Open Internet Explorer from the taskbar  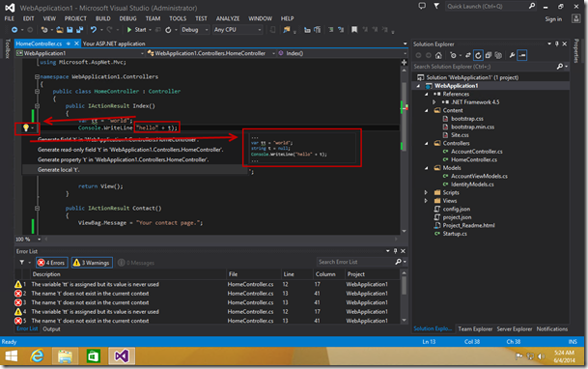[x=37, y=355]
